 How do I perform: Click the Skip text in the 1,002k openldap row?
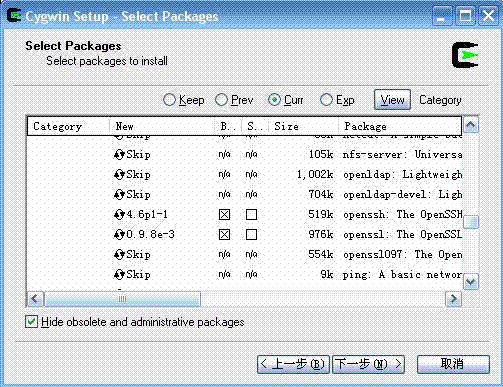(x=138, y=175)
